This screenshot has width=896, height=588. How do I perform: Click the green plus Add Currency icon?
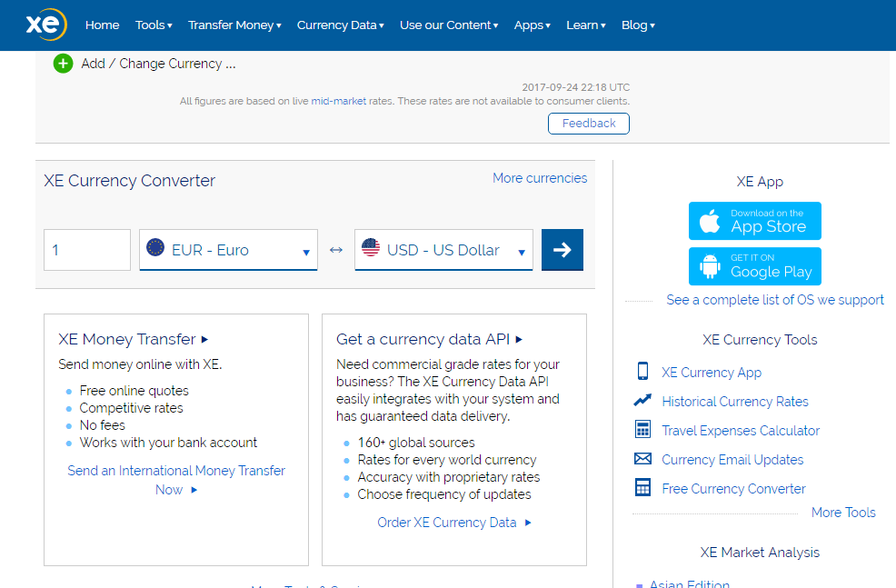pos(63,64)
